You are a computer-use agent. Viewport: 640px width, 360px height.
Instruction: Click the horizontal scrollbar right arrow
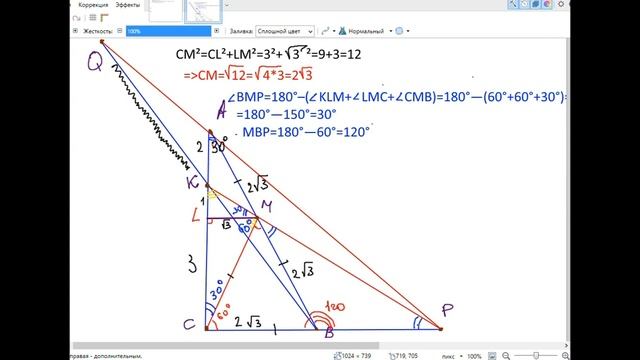[566, 346]
